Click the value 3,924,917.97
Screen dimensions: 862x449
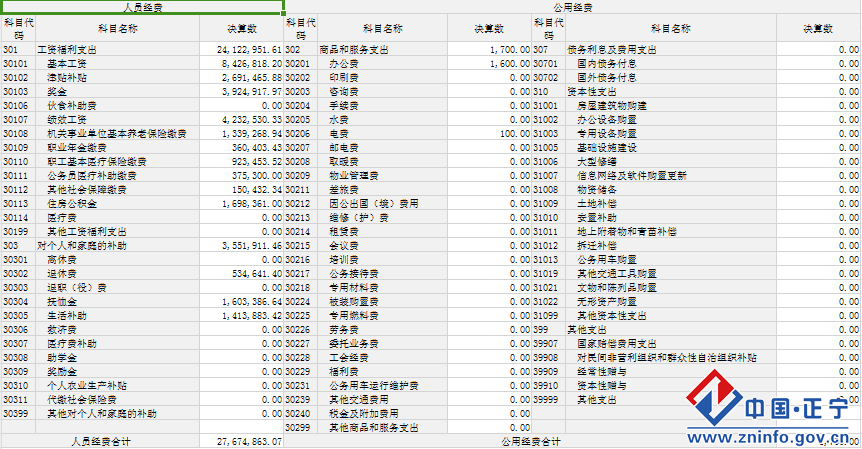tap(241, 92)
